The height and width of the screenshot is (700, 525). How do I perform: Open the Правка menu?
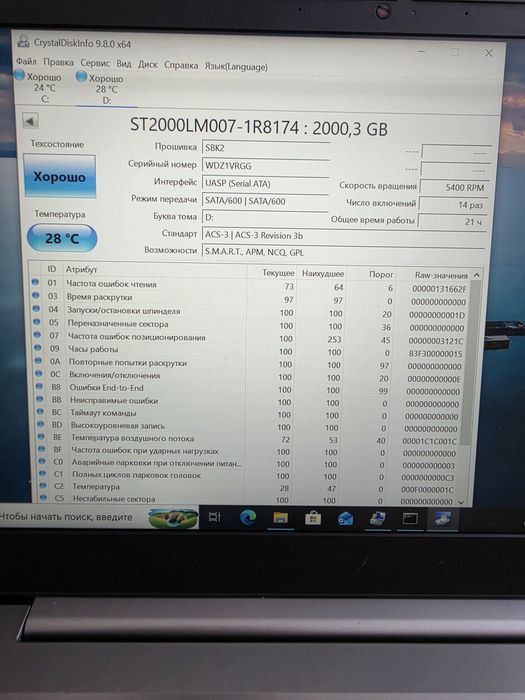click(x=58, y=62)
